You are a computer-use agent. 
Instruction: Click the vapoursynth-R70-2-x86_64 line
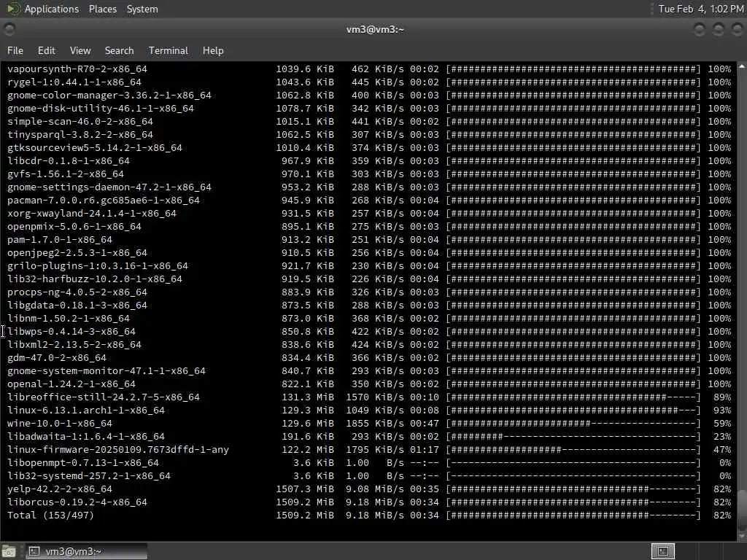click(369, 69)
